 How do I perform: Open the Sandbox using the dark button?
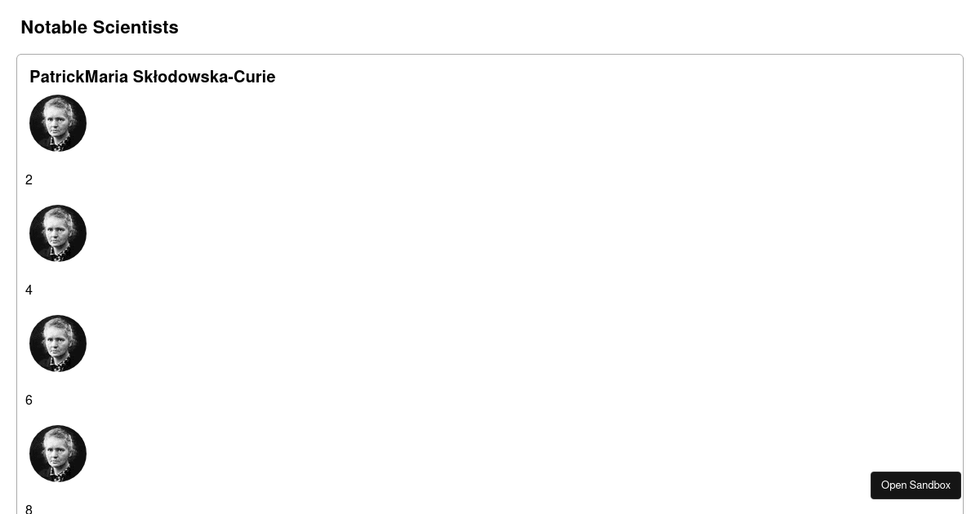(915, 485)
